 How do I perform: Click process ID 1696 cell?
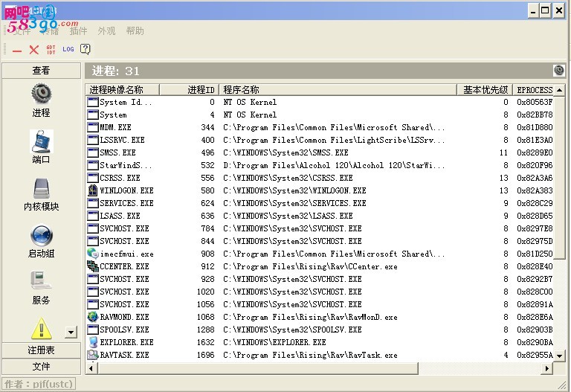tap(206, 355)
